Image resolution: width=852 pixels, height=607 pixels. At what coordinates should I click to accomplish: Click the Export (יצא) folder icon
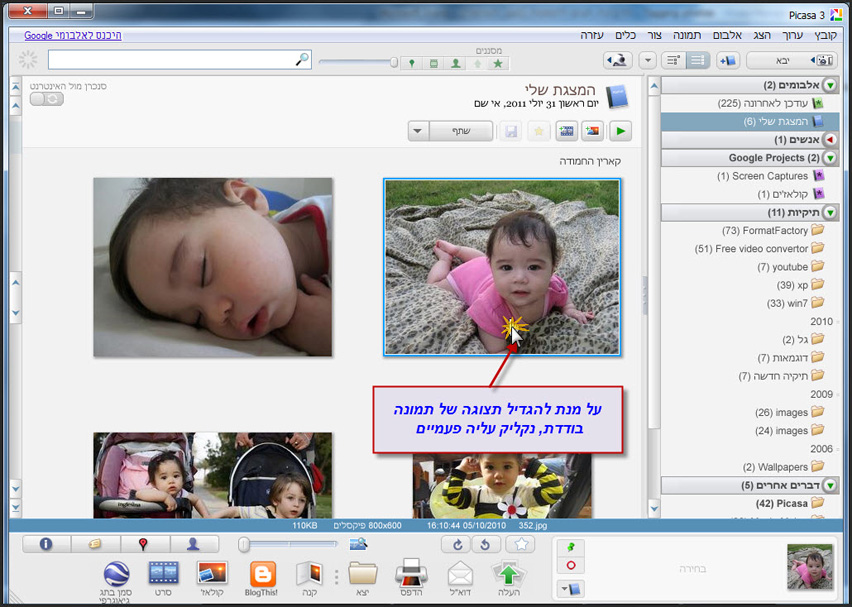coord(363,578)
